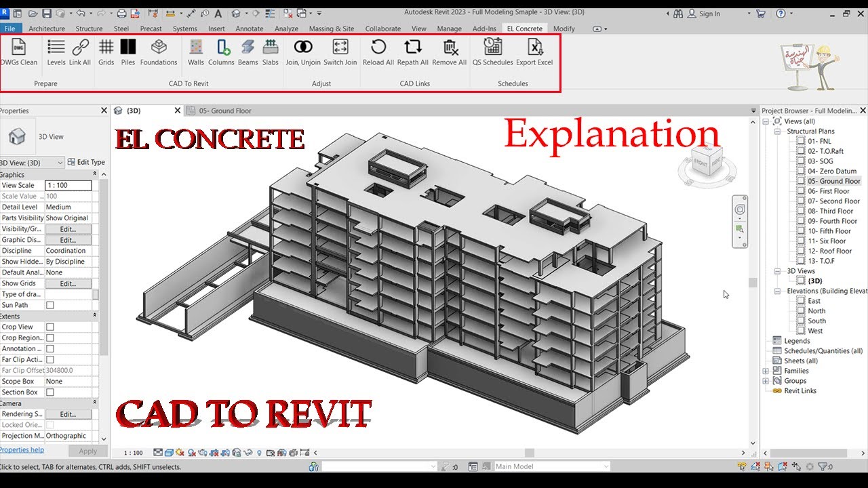Run the DWGs Clean tool

[x=18, y=52]
